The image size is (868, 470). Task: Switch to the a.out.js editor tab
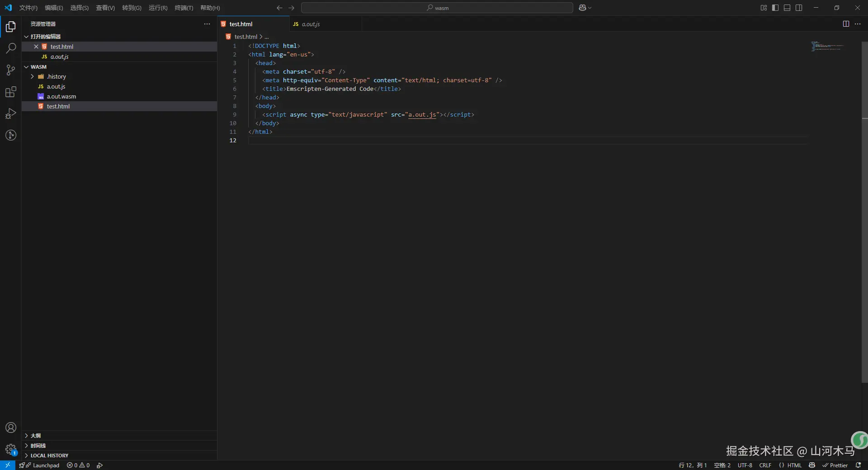click(311, 24)
